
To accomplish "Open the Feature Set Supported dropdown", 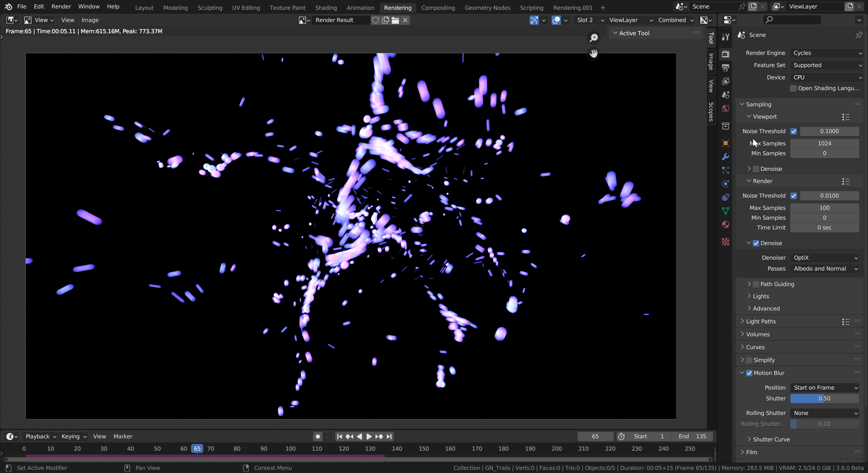I will click(x=826, y=65).
